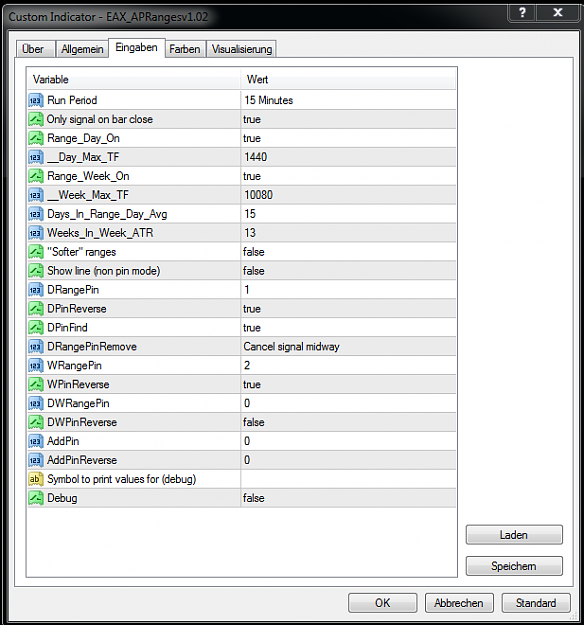The image size is (584, 625).
Task: Select the DWRangePin row label
Action: pos(78,403)
